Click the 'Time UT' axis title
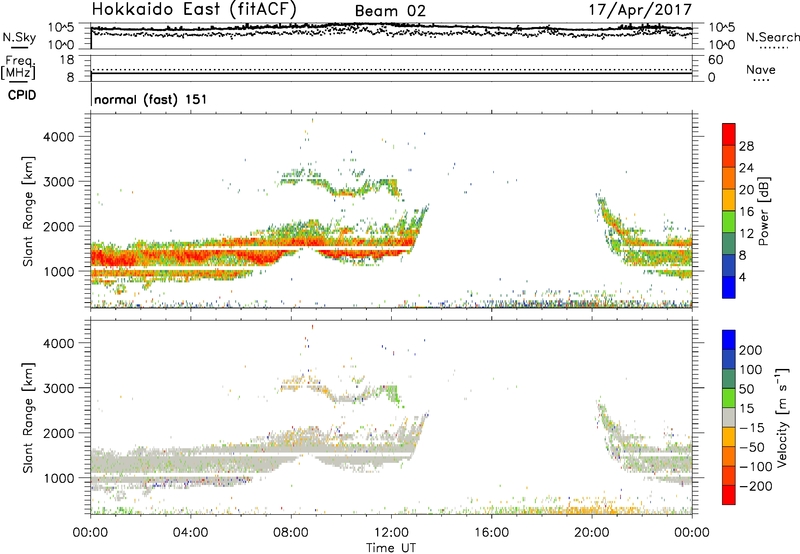Viewport: 800px width, 554px height. pos(391,548)
